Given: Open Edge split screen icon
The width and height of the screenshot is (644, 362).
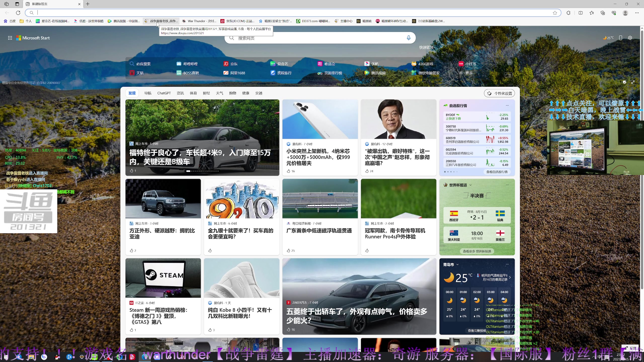Looking at the screenshot, I should (580, 13).
